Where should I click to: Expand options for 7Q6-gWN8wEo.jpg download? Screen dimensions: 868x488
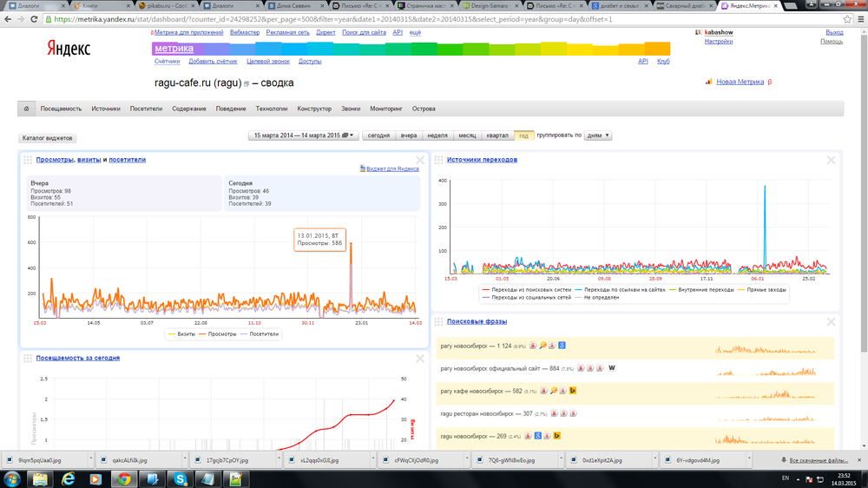561,459
